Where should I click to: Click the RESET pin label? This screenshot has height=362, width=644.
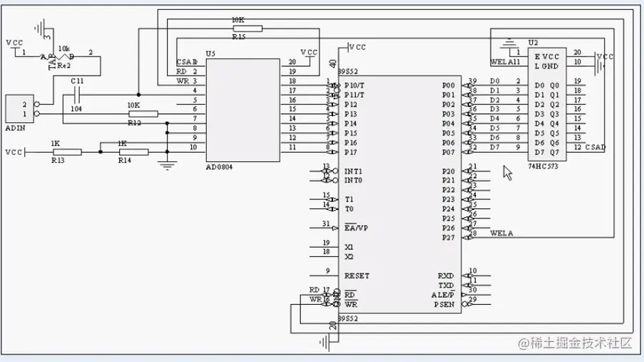[x=357, y=276]
